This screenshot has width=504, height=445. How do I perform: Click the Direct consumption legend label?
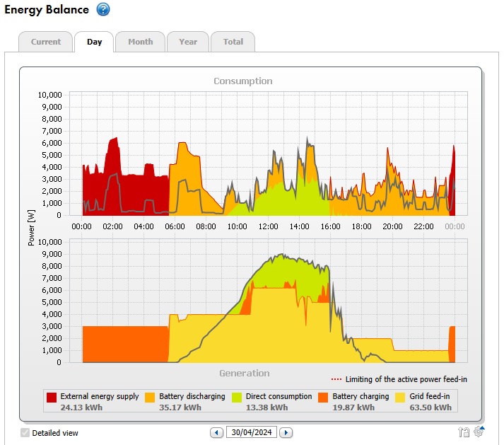[x=279, y=396]
